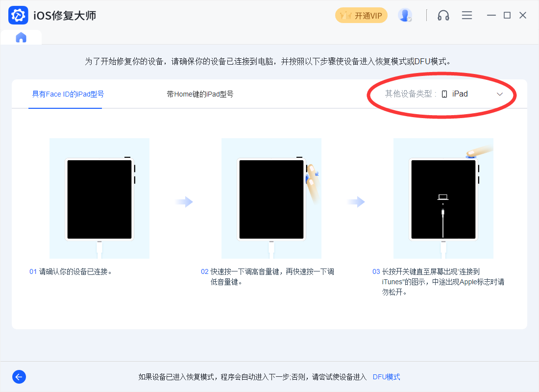Open the DFU模式 link
The height and width of the screenshot is (392, 539).
(x=386, y=377)
